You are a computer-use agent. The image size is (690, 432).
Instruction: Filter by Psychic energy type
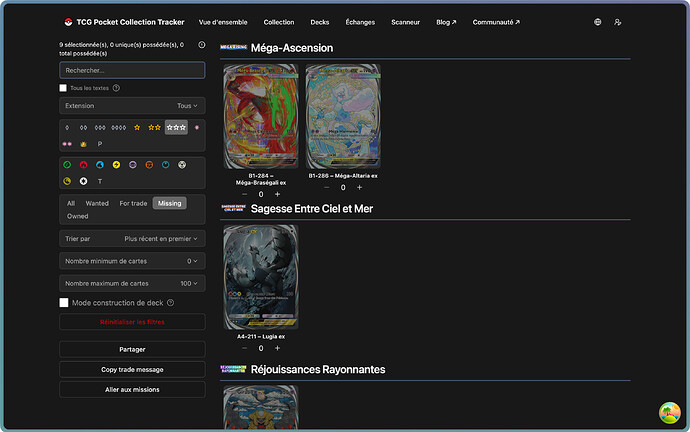point(132,165)
